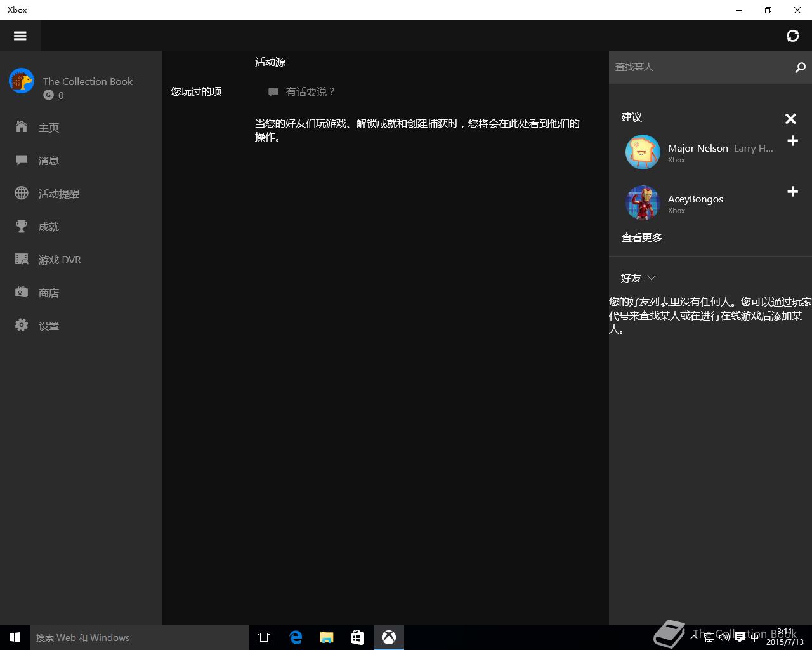This screenshot has height=650, width=812.
Task: Select the 主页 menu label
Action: point(49,128)
